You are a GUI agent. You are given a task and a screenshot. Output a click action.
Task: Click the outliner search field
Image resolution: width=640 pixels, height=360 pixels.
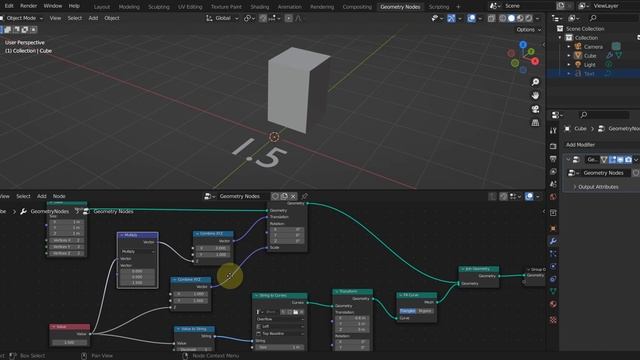click(614, 18)
